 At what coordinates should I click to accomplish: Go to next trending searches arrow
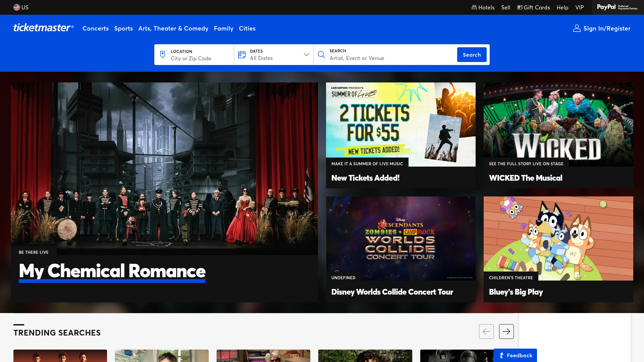click(x=506, y=331)
